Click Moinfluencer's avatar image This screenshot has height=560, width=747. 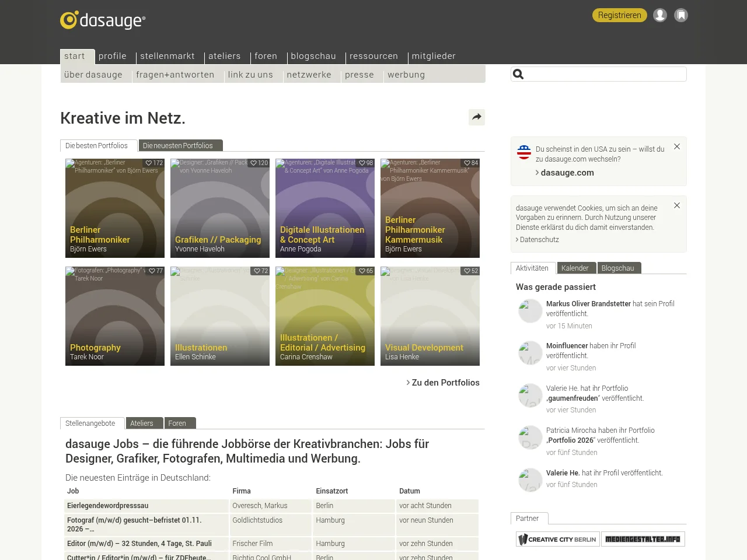tap(530, 353)
